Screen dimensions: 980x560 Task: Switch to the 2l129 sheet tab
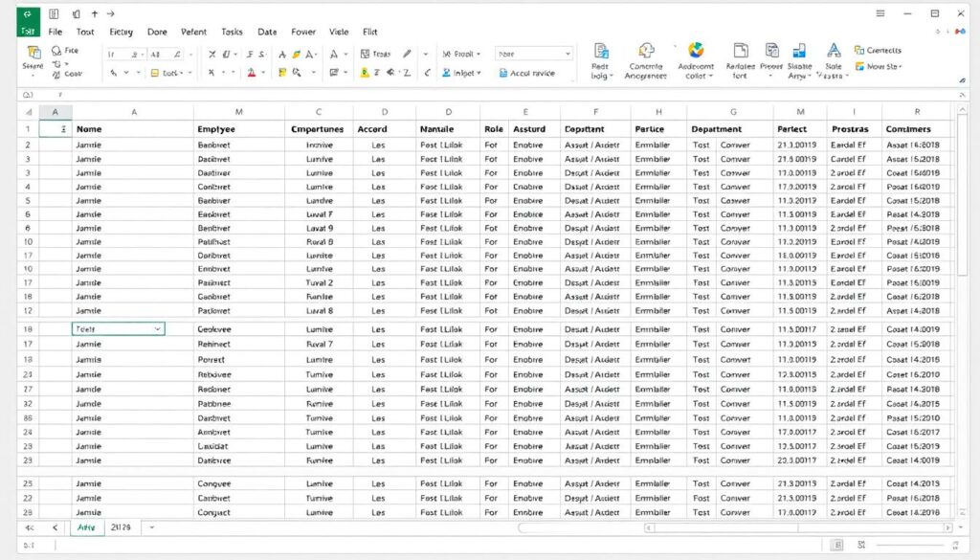121,527
